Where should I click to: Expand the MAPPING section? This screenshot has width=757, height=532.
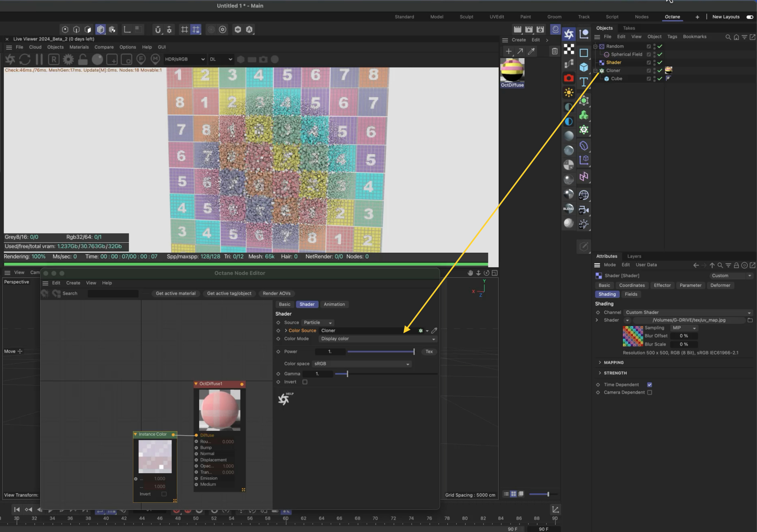[613, 363]
